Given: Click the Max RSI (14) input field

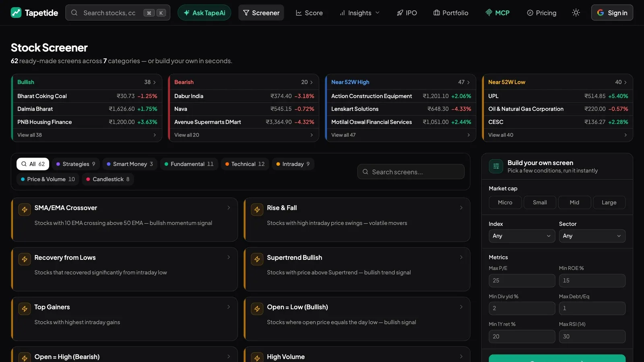Looking at the screenshot, I should 592,337.
